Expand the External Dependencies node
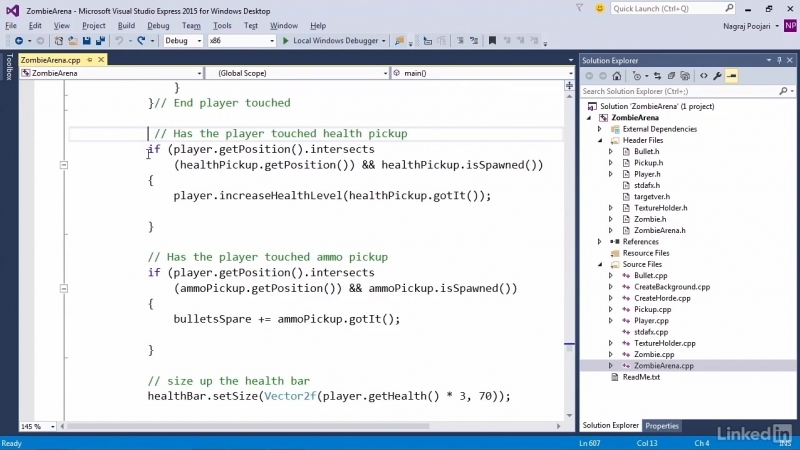Viewport: 800px width, 450px height. (x=600, y=129)
